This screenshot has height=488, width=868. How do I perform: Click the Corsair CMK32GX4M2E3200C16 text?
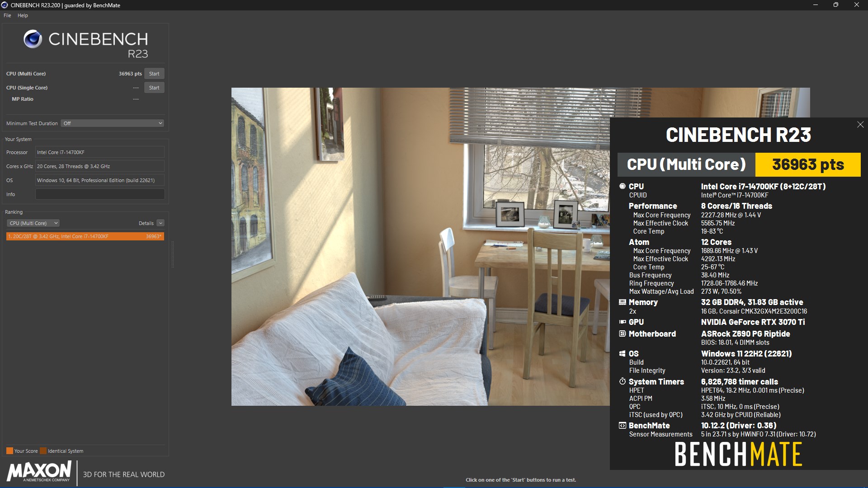coord(754,311)
